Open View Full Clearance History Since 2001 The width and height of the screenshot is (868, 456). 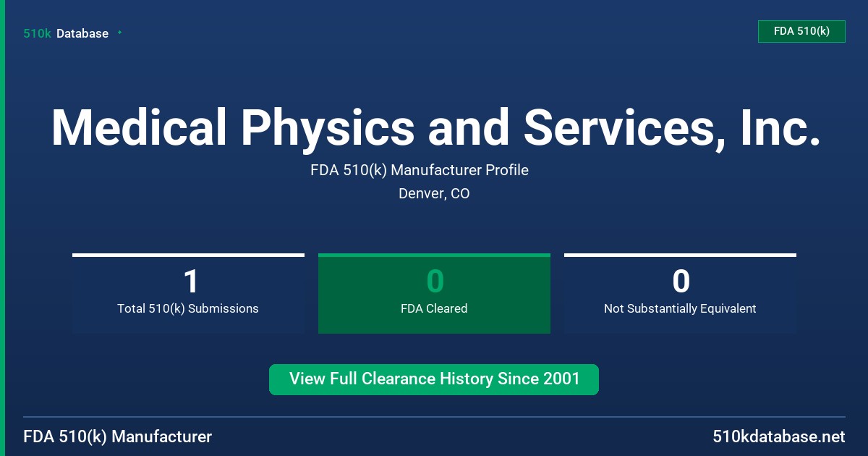(x=434, y=379)
